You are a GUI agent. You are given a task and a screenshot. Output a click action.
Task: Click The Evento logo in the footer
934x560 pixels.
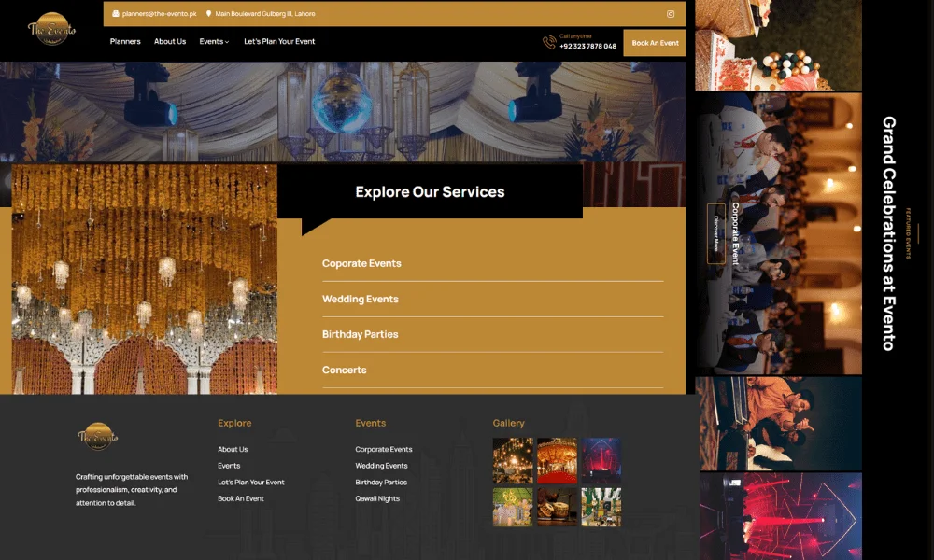pos(97,437)
